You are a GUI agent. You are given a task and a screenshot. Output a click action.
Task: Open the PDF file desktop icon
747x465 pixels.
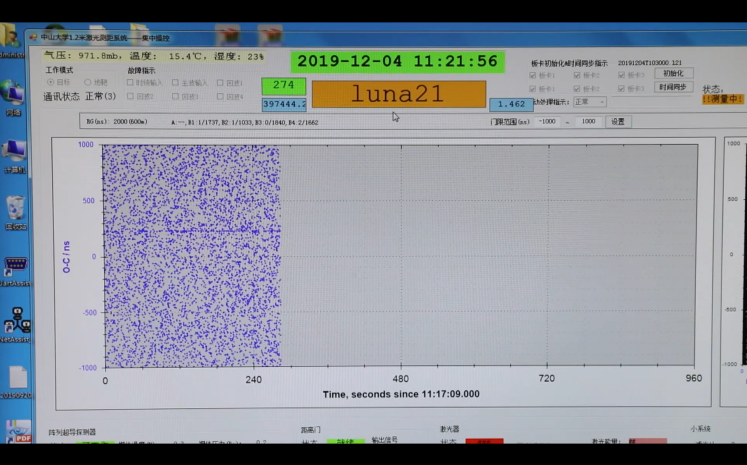coord(18,432)
